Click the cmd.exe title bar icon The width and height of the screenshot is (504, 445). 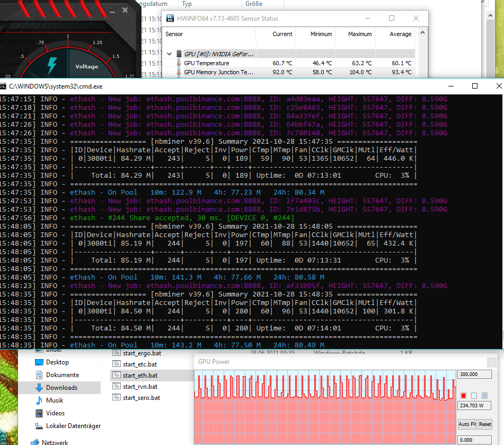coord(3,86)
